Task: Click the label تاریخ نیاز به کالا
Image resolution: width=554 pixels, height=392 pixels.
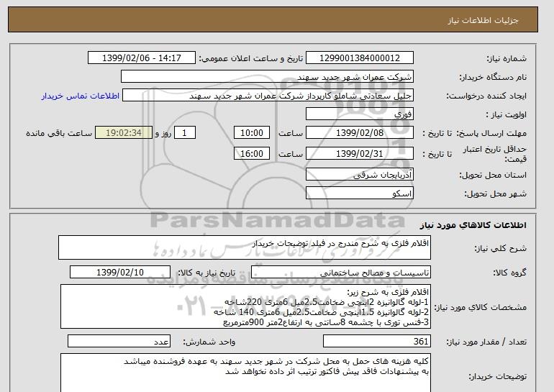Action: [206, 273]
